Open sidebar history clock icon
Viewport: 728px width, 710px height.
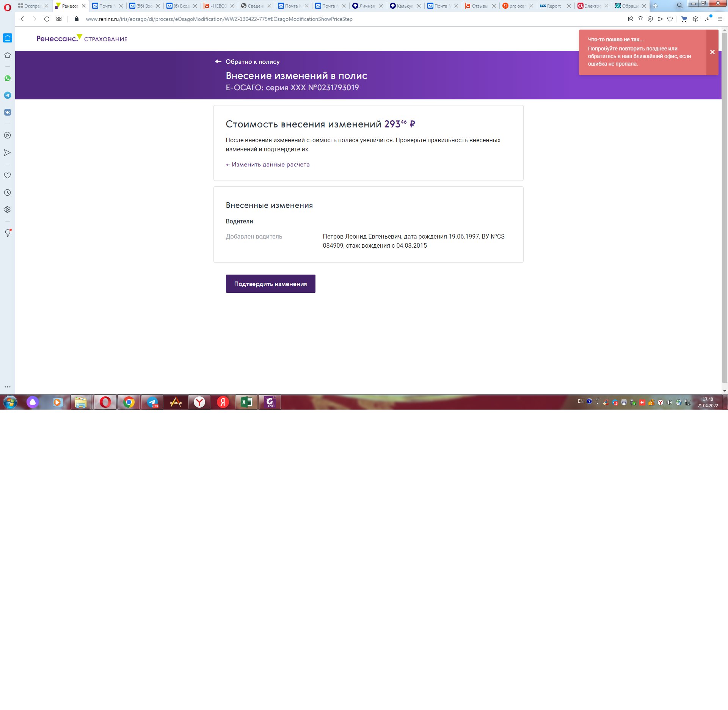pos(8,193)
